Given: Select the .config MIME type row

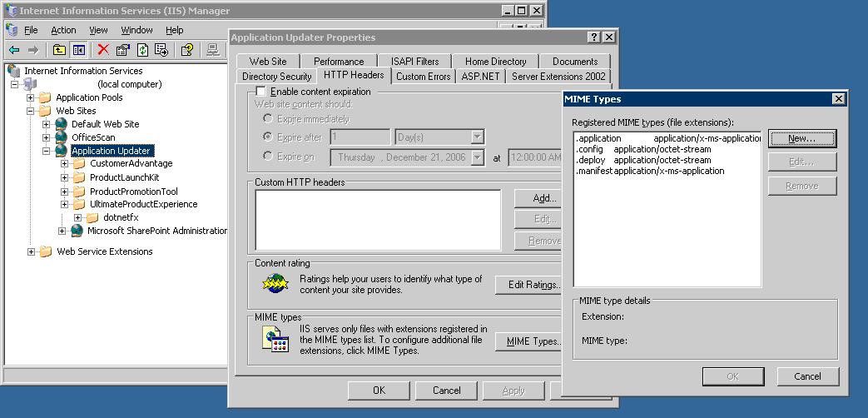Looking at the screenshot, I should [x=667, y=150].
